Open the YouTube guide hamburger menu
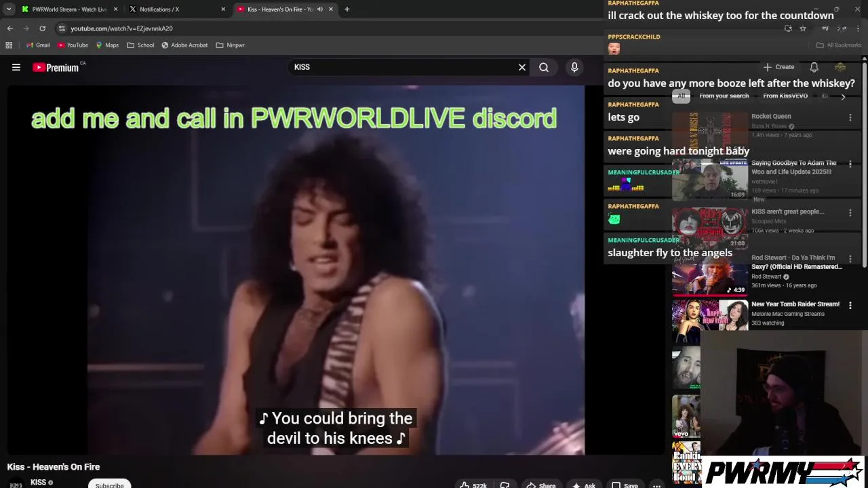 16,67
